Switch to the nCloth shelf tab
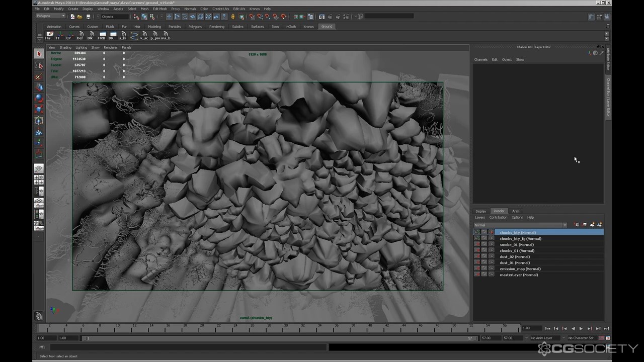This screenshot has width=644, height=362. [291, 27]
